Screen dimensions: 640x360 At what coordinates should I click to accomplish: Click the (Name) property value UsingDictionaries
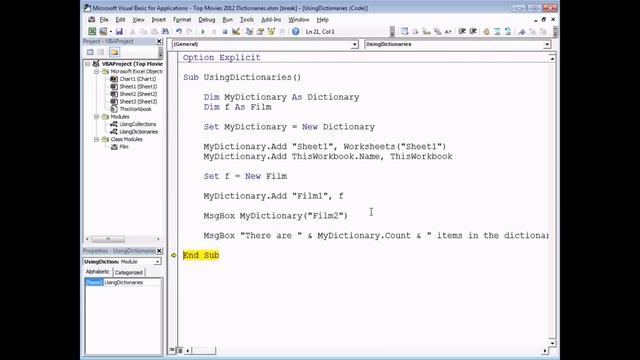coord(133,282)
